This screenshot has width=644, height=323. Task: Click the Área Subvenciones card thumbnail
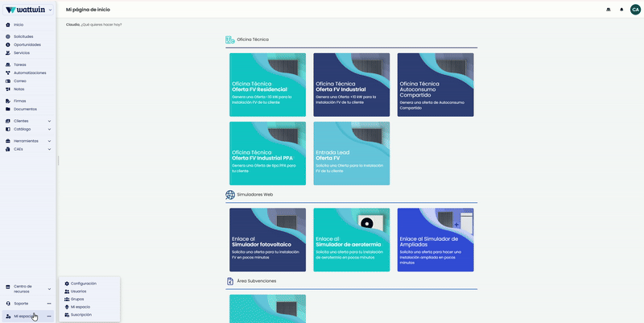pos(267,309)
